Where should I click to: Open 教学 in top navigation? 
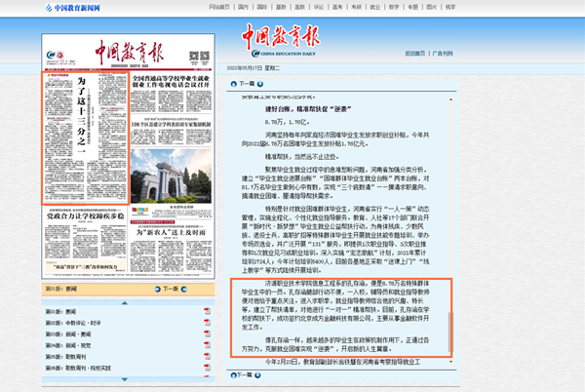(394, 7)
